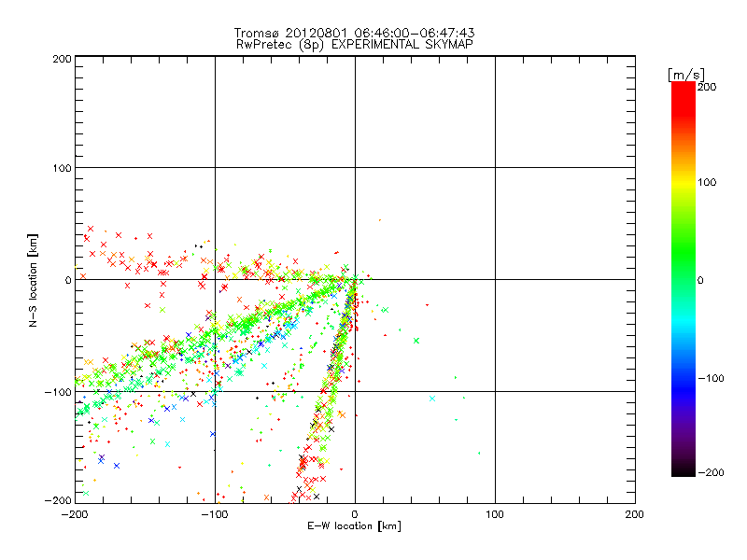
Task: Click the x-axis tick label '-100'
Action: click(215, 514)
